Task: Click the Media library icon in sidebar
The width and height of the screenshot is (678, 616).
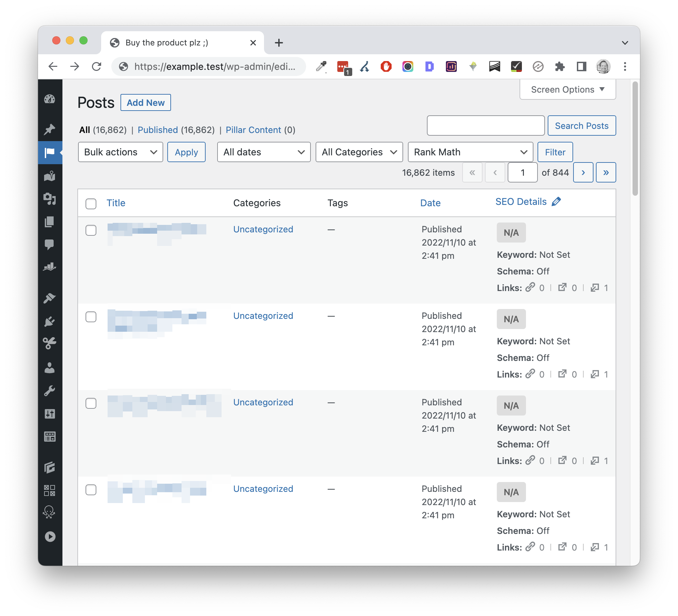Action: pyautogui.click(x=50, y=198)
